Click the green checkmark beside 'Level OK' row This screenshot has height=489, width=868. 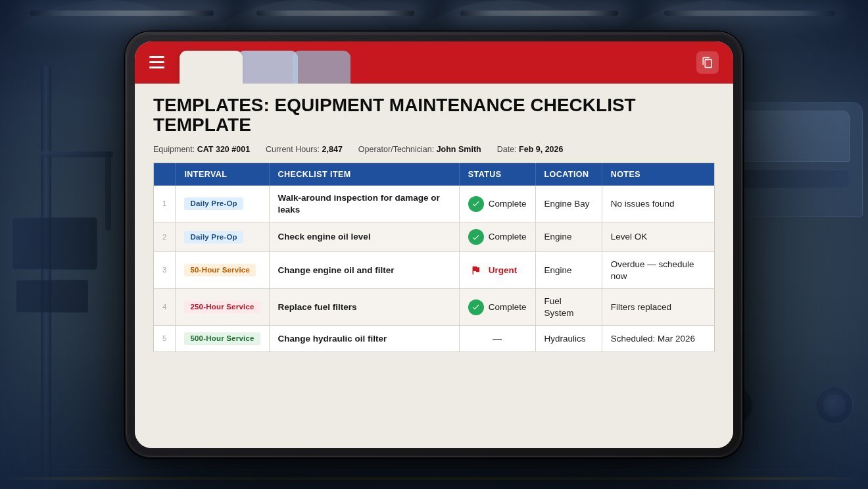[x=475, y=237]
